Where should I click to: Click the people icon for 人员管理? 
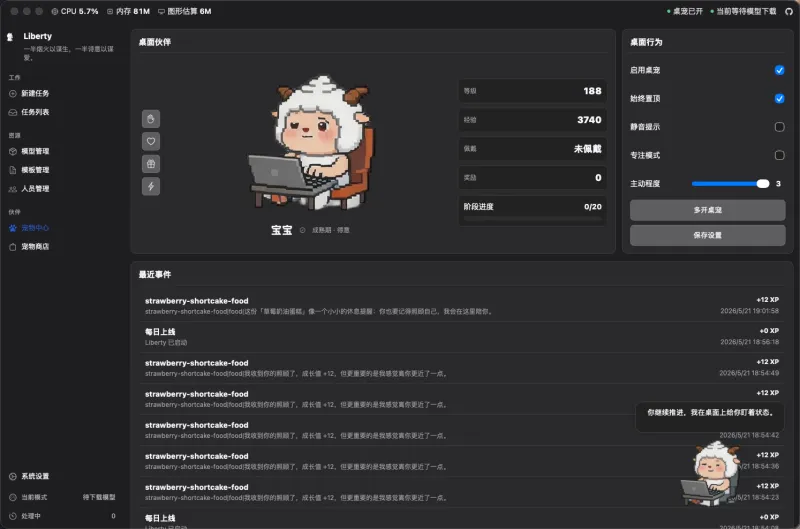click(13, 189)
